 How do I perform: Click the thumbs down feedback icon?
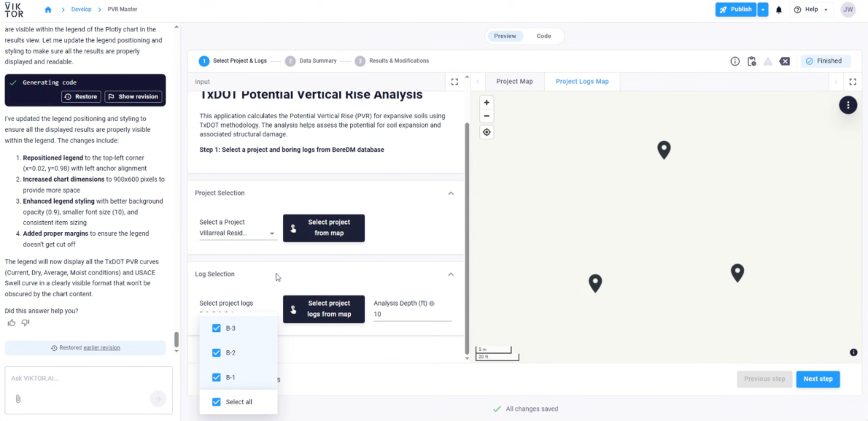(x=25, y=322)
